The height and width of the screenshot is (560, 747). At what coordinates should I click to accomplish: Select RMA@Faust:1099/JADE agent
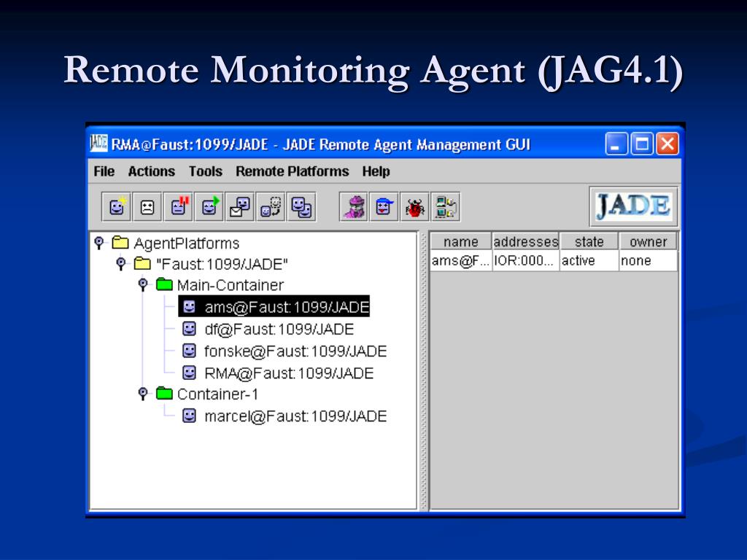[289, 373]
